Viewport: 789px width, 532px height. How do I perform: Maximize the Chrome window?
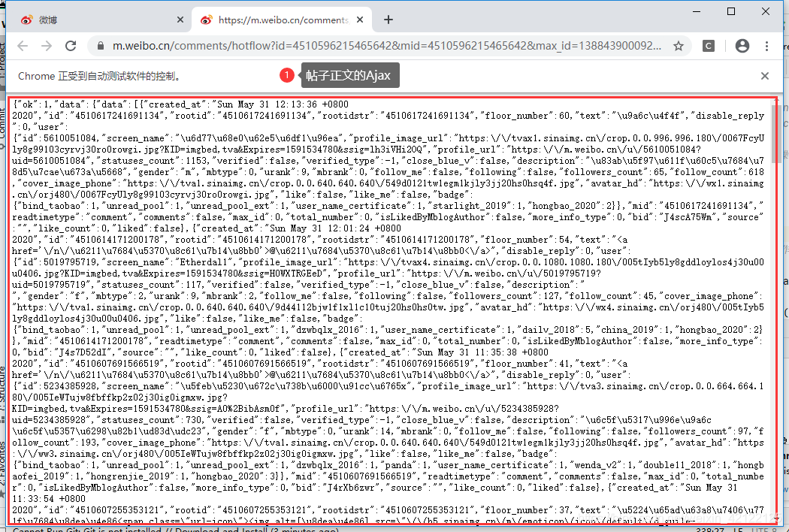731,11
